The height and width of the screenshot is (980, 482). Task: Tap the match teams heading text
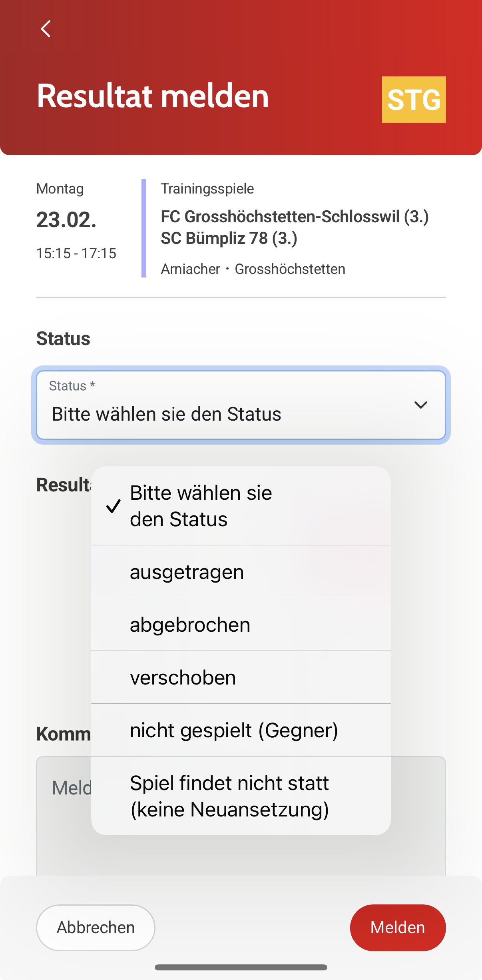[x=295, y=227]
